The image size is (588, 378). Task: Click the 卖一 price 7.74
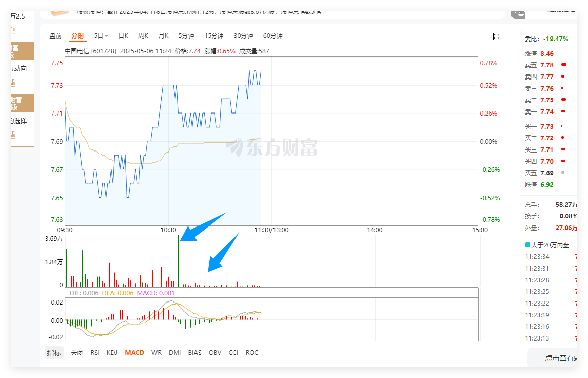(x=547, y=112)
